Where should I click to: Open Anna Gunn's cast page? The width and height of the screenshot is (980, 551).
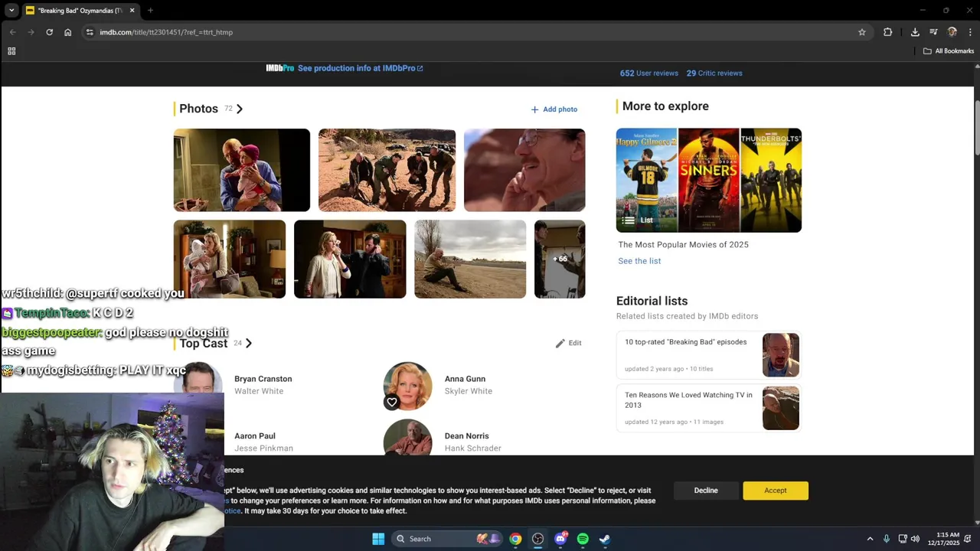[465, 379]
